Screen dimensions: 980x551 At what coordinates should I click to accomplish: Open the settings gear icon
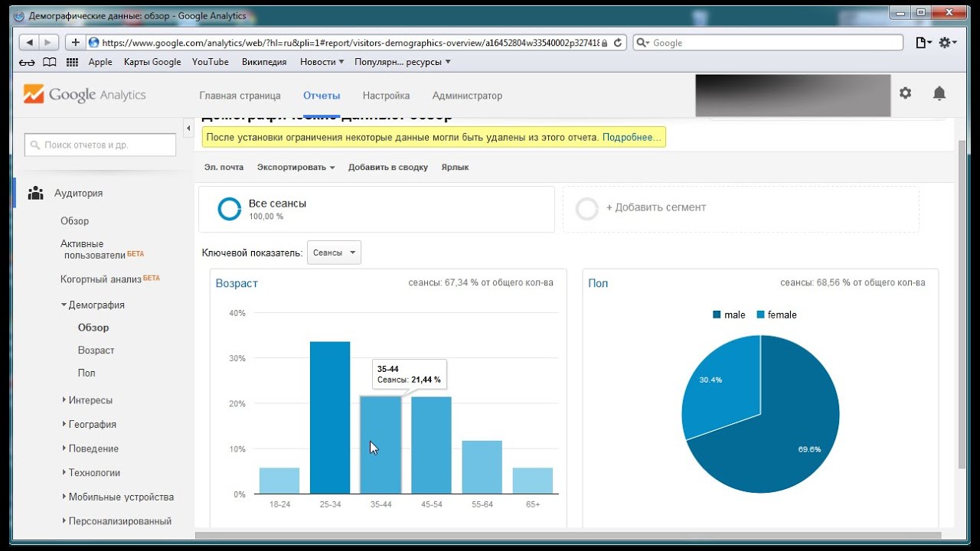(x=905, y=93)
